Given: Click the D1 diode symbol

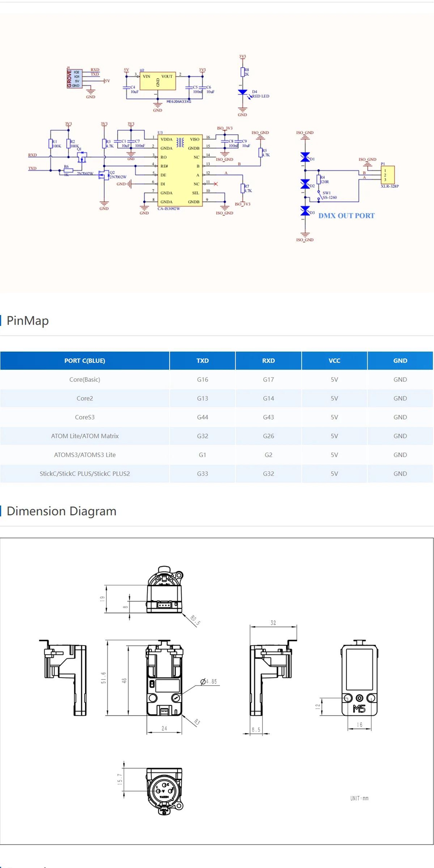Looking at the screenshot, I should (305, 158).
